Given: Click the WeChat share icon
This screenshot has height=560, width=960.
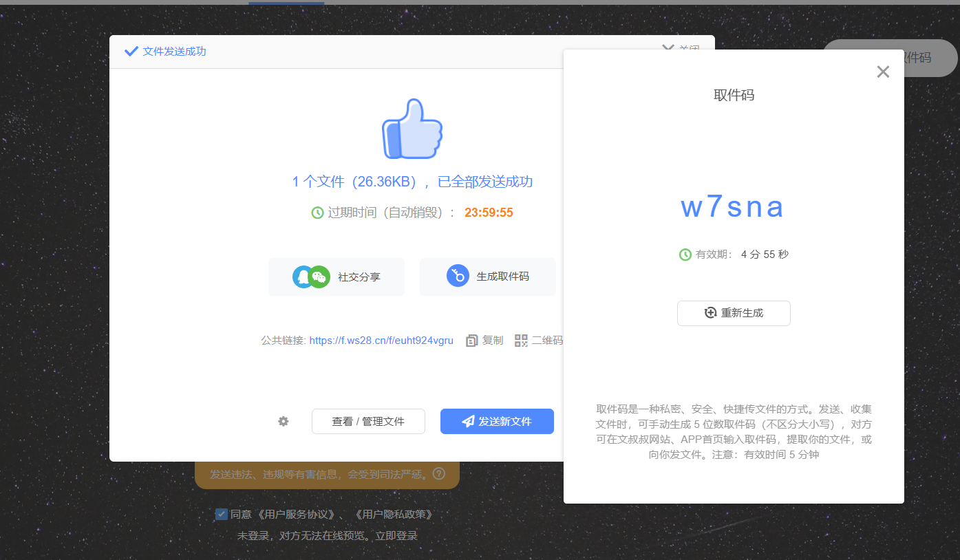Looking at the screenshot, I should pyautogui.click(x=319, y=277).
